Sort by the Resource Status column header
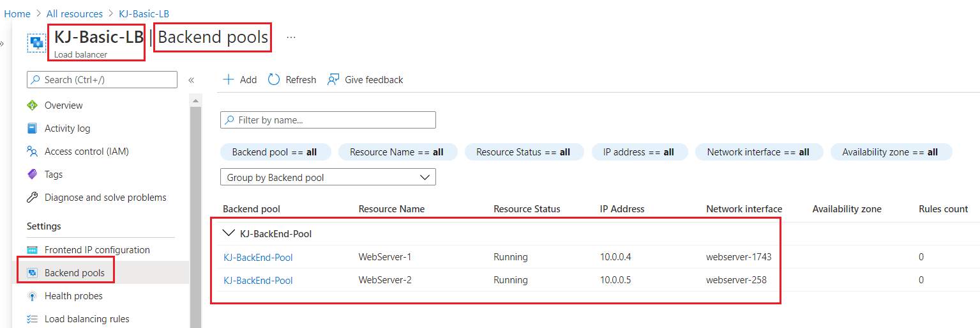The image size is (980, 328). pos(527,209)
